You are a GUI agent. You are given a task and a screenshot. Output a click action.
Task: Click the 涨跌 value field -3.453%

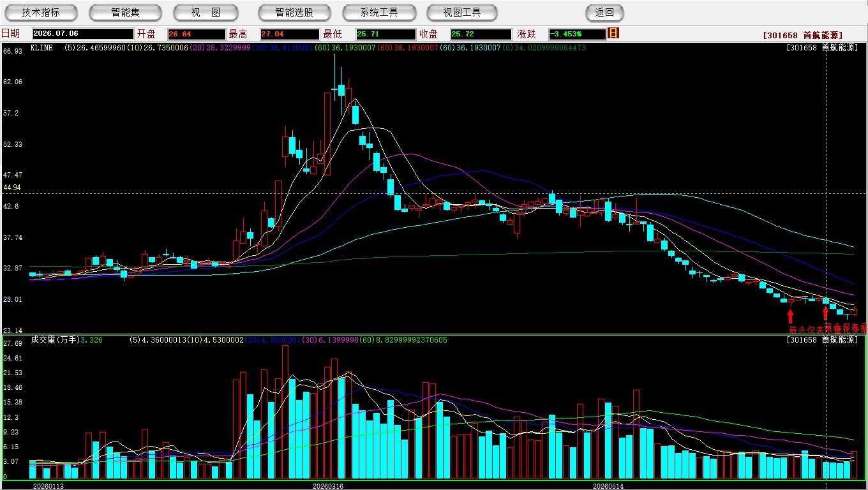point(577,34)
